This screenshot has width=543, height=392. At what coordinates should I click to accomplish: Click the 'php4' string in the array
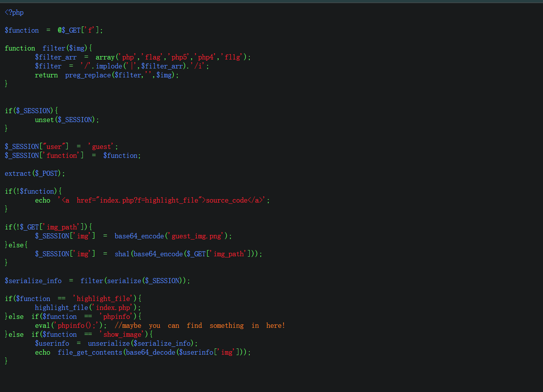[x=206, y=57]
